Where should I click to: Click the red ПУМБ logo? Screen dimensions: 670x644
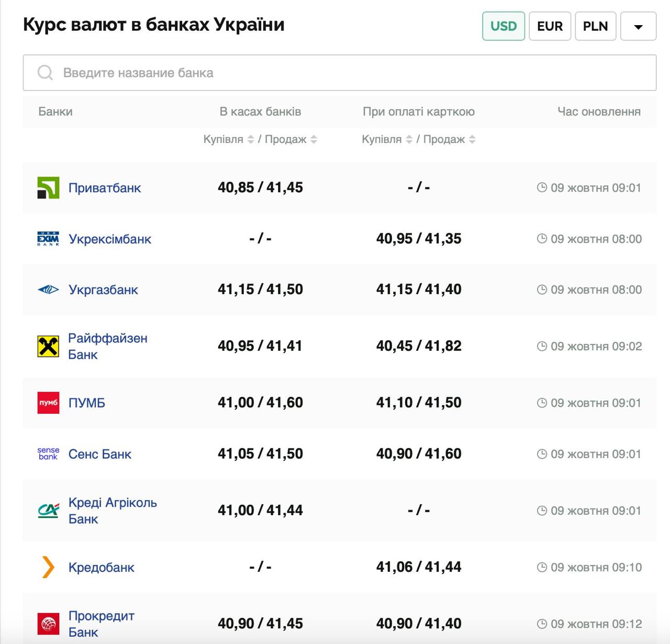pos(48,403)
